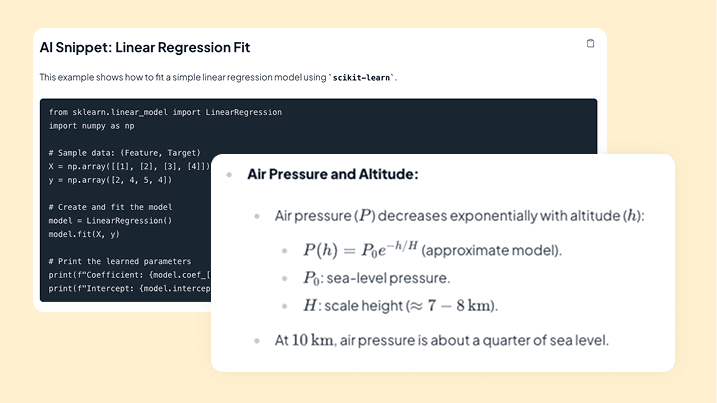This screenshot has width=717, height=403.
Task: Click the 'model = LinearRegression()' line
Action: [110, 220]
